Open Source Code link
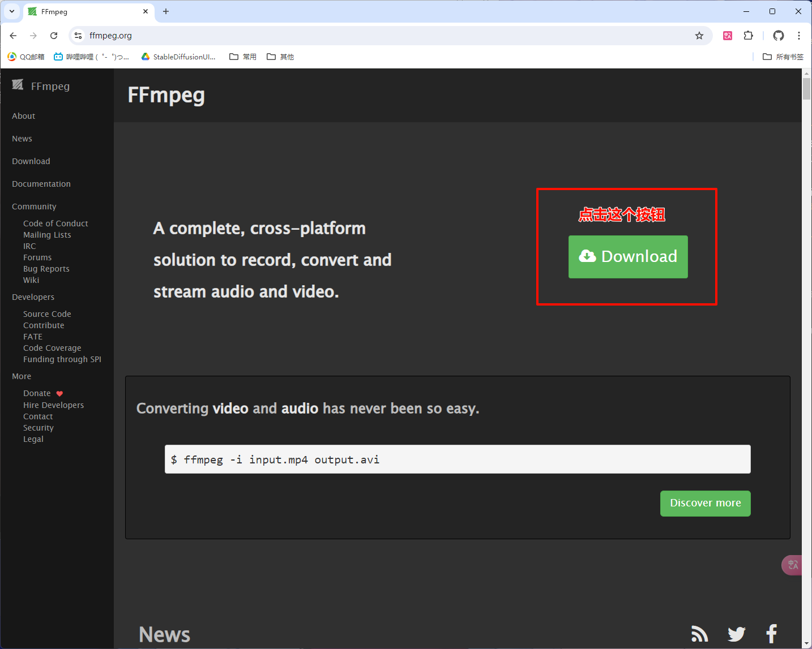812x649 pixels. click(47, 314)
